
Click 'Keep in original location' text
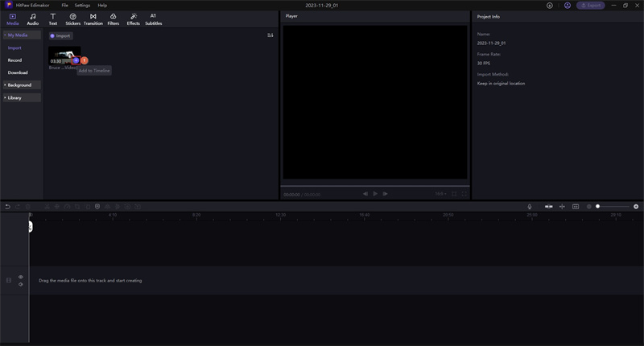coord(501,84)
